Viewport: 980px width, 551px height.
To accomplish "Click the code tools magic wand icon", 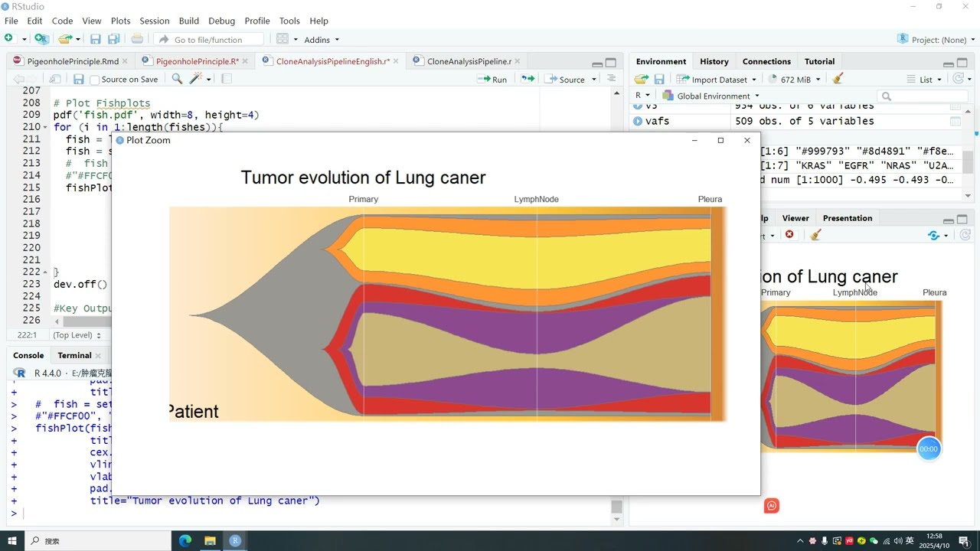I will click(x=196, y=79).
